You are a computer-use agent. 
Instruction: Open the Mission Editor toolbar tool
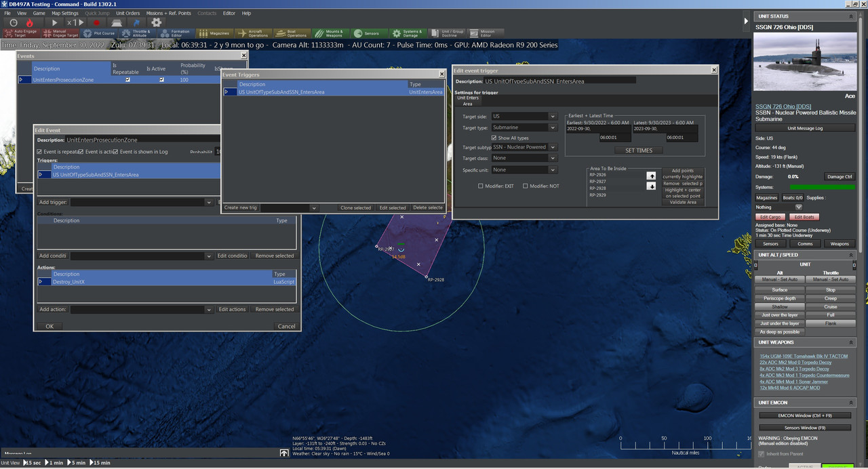click(x=485, y=33)
